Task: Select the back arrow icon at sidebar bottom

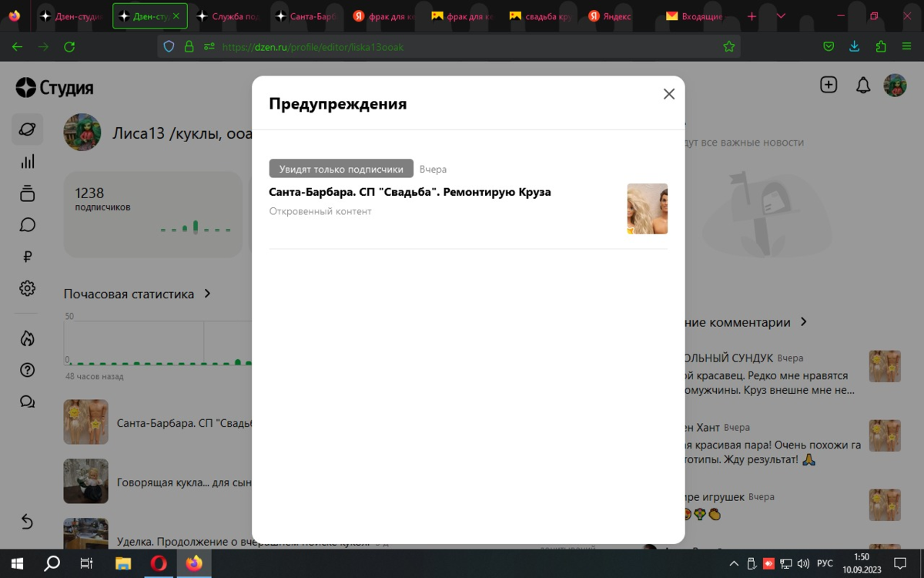Action: pyautogui.click(x=27, y=522)
